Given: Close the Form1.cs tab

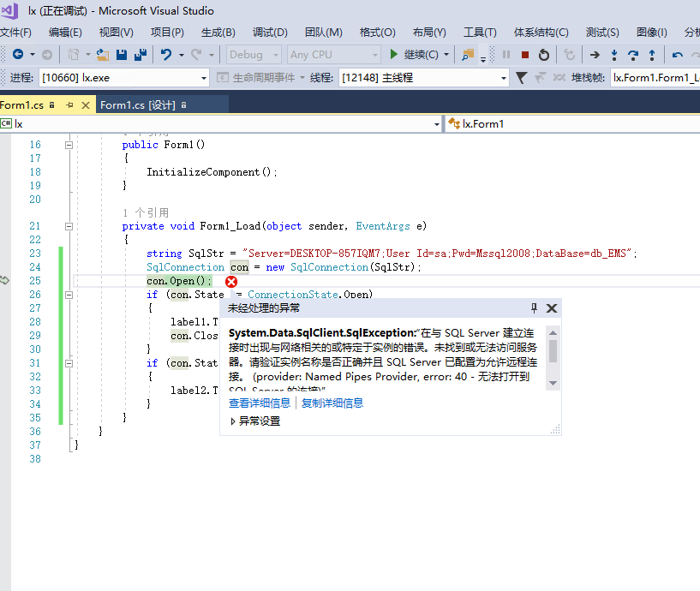Looking at the screenshot, I should [x=86, y=105].
